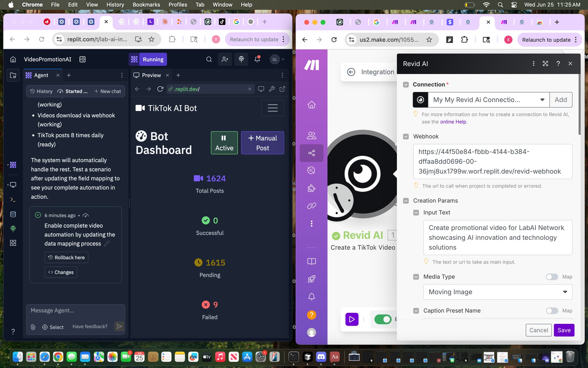588x368 pixels.
Task: Click the Message Agent input field
Action: (75, 311)
